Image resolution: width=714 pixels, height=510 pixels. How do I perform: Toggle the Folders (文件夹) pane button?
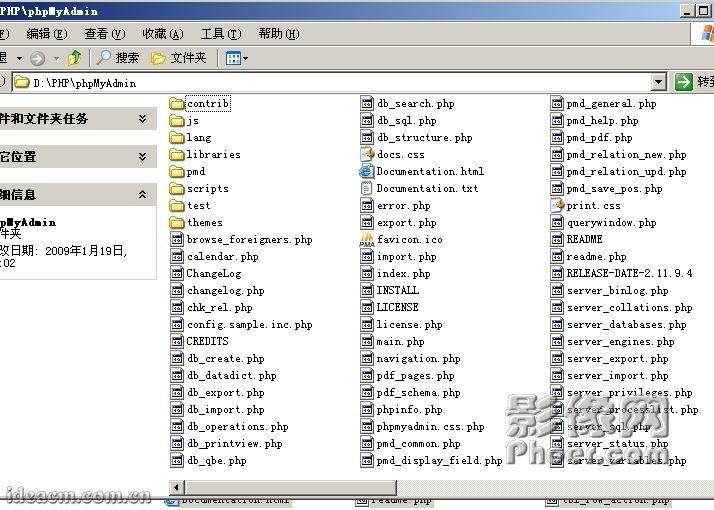pyautogui.click(x=178, y=58)
